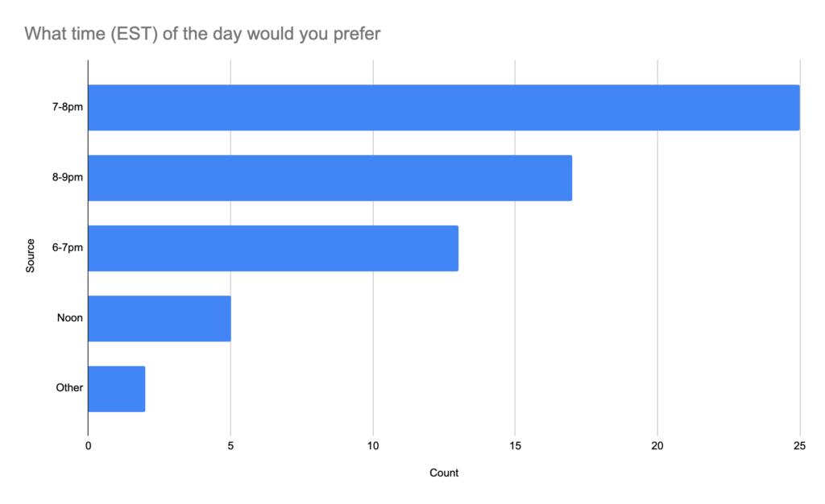Select the 8-9pm axis label
The image size is (825, 504).
click(69, 178)
